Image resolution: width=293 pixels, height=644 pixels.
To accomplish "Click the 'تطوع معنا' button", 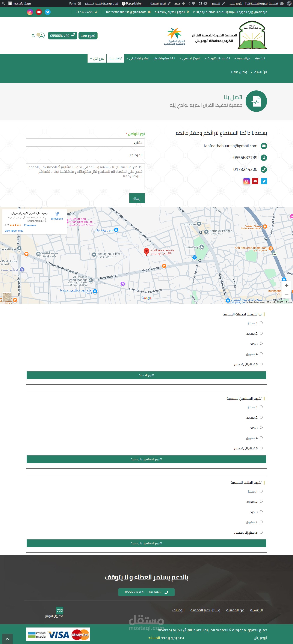I will coord(88,36).
